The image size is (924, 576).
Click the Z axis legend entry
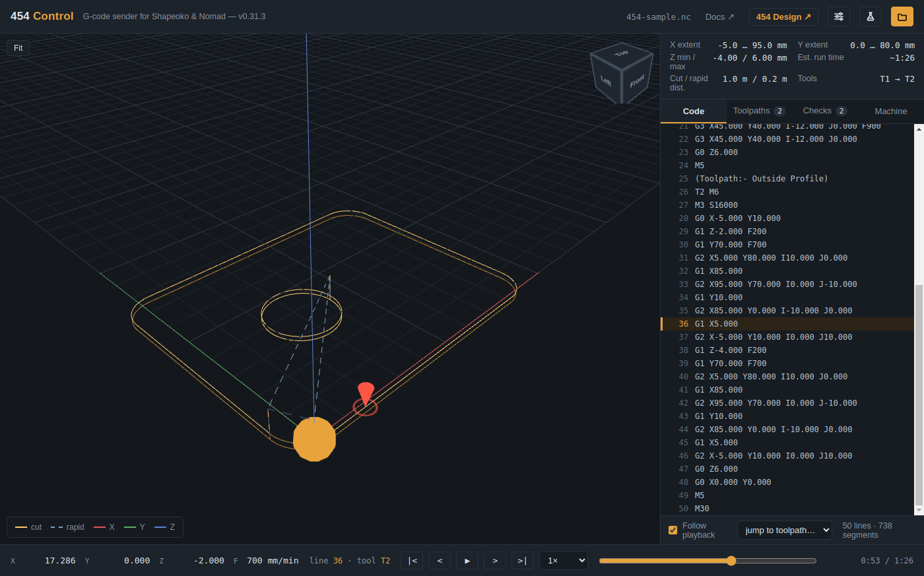pyautogui.click(x=165, y=527)
